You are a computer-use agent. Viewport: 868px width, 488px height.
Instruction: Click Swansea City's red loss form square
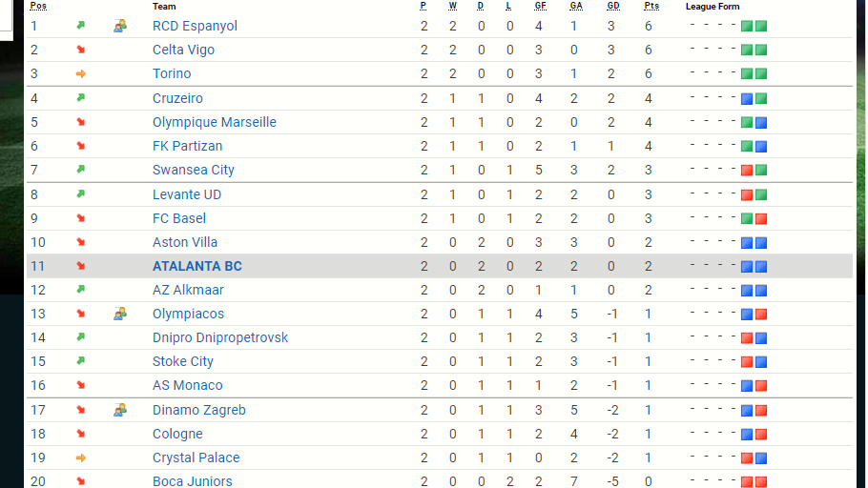click(747, 171)
